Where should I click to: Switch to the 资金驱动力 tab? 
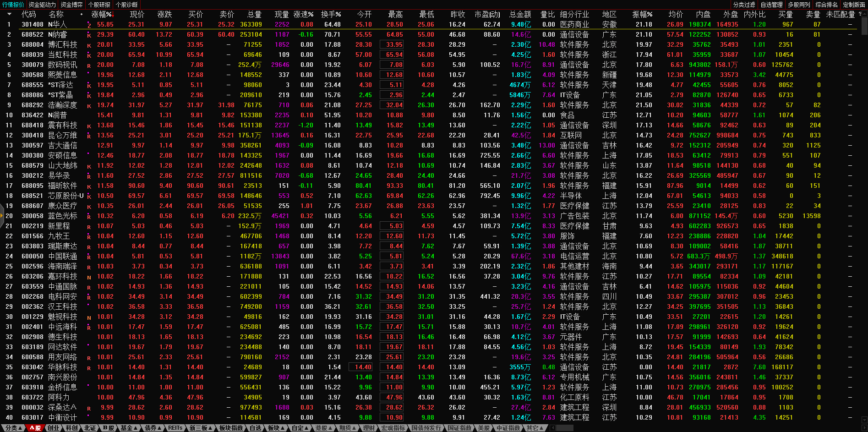[x=42, y=5]
